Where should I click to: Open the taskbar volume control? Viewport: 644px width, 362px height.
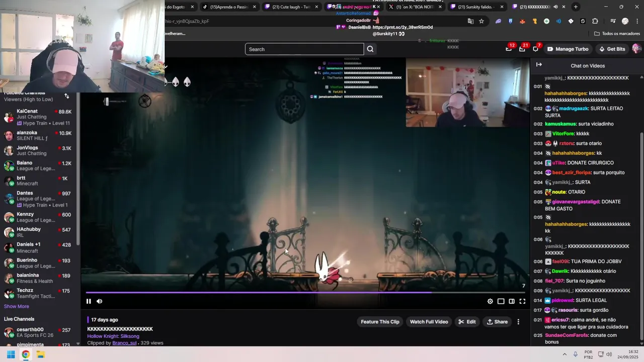click(609, 354)
